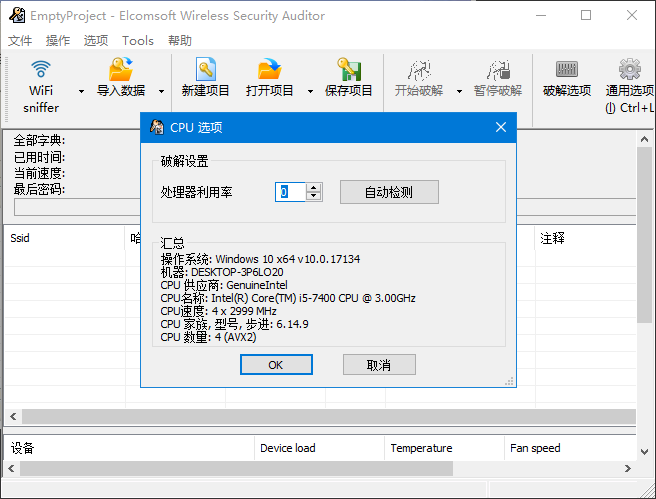
Task: Click the 操作系统 Windows 10 summary line
Action: [x=260, y=259]
